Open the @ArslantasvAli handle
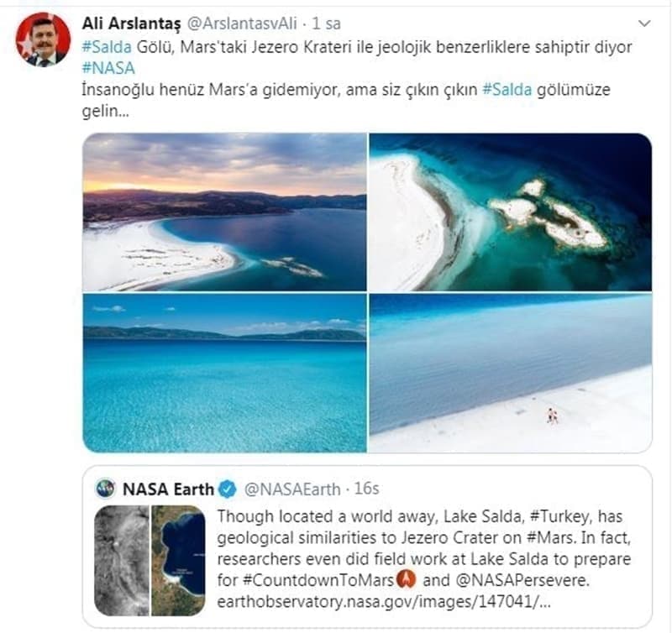Image resolution: width=672 pixels, height=633 pixels. pyautogui.click(x=242, y=24)
